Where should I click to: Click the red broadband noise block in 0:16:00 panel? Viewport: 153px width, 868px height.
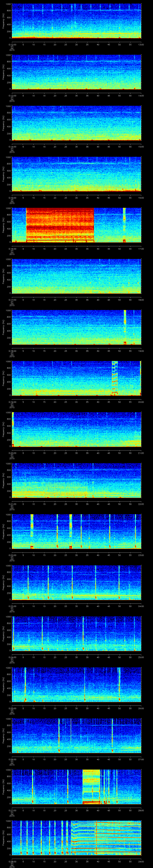tap(60, 225)
